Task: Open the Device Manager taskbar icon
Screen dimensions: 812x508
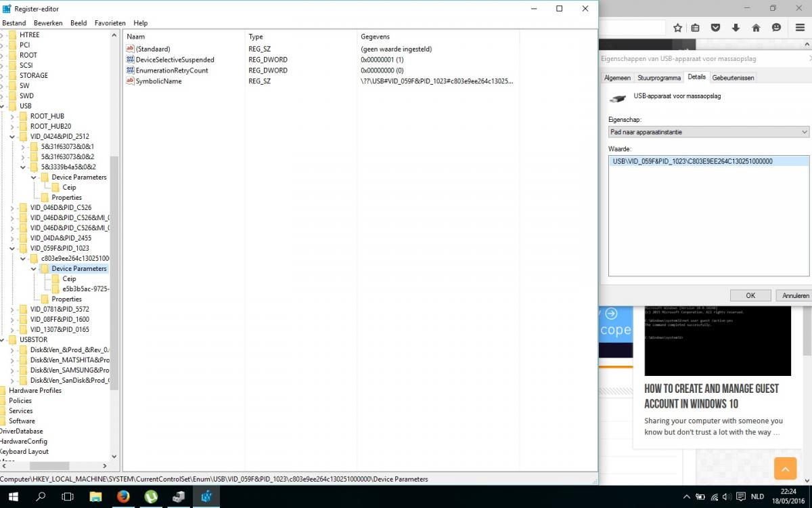Action: coord(179,496)
